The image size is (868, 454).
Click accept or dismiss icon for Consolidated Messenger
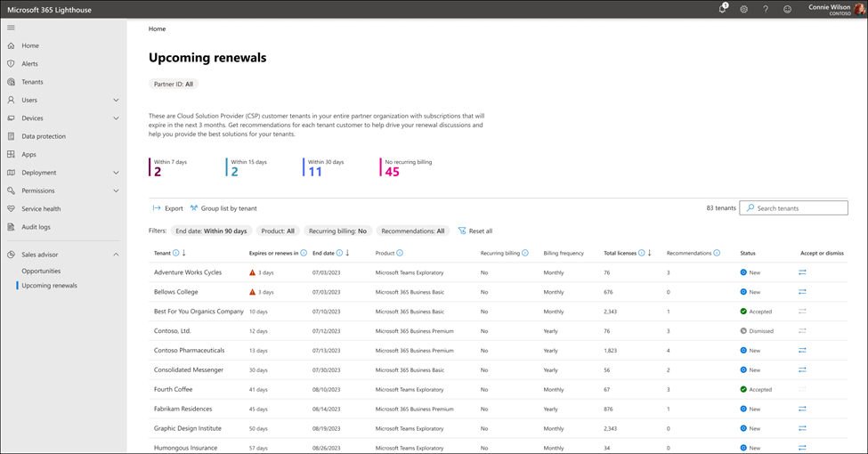pos(802,369)
